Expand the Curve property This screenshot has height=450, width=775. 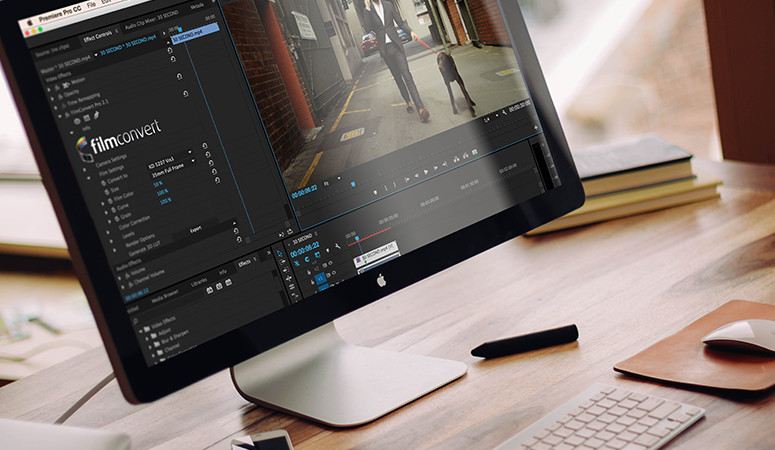(106, 213)
